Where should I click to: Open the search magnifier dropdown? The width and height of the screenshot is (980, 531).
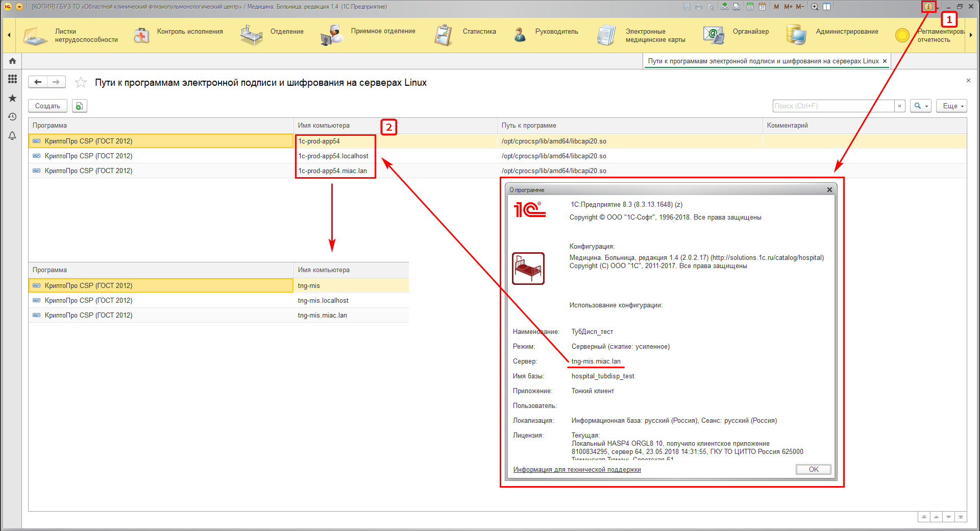pyautogui.click(x=921, y=106)
